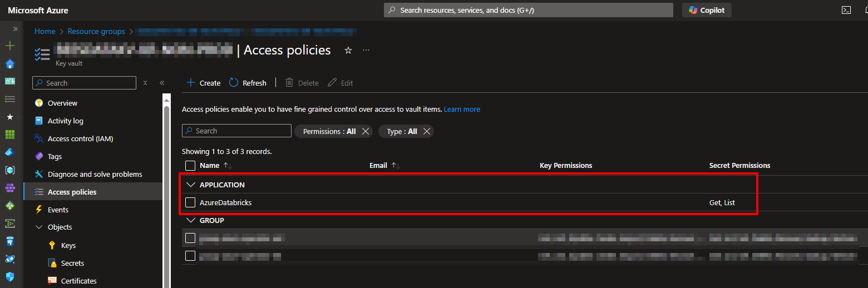Screen dimensions: 868x288
Task: Go to Resource groups breadcrumb
Action: [x=96, y=31]
